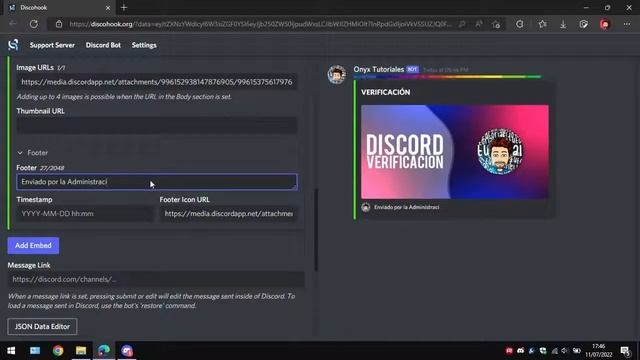Open the Mail app from the taskbar
This screenshot has height=360, width=640.
point(35,351)
